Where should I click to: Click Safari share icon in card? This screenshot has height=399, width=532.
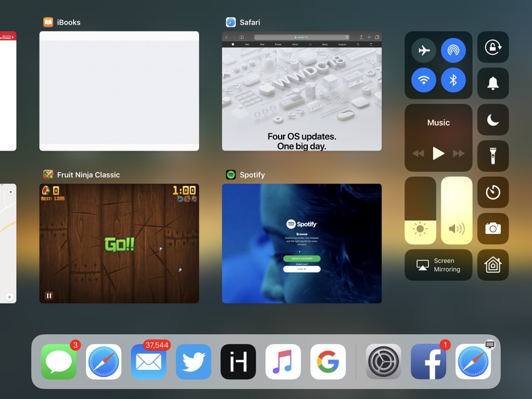[361, 37]
